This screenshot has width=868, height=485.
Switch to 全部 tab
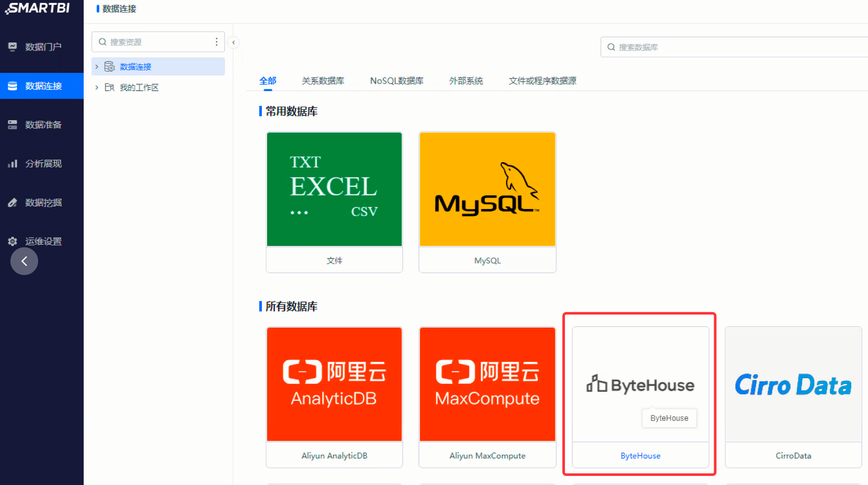(x=268, y=81)
